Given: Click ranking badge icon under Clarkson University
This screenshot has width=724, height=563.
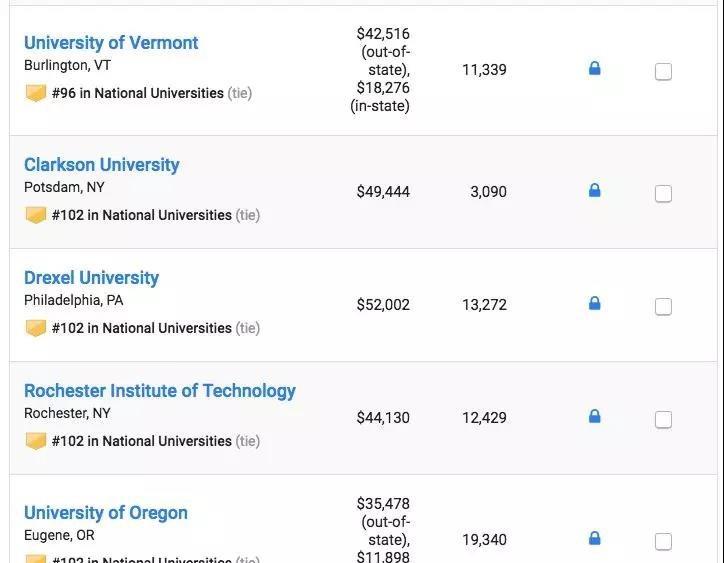Looking at the screenshot, I should (x=36, y=215).
